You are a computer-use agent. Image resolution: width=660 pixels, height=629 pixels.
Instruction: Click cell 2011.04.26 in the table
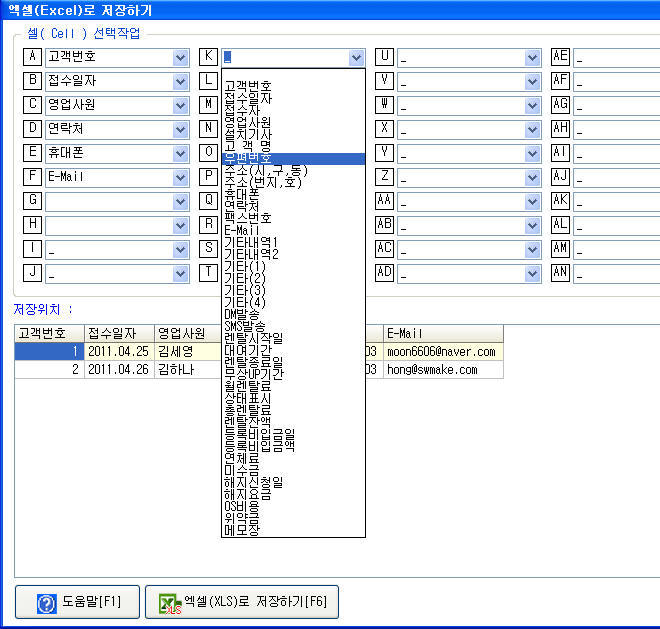120,370
